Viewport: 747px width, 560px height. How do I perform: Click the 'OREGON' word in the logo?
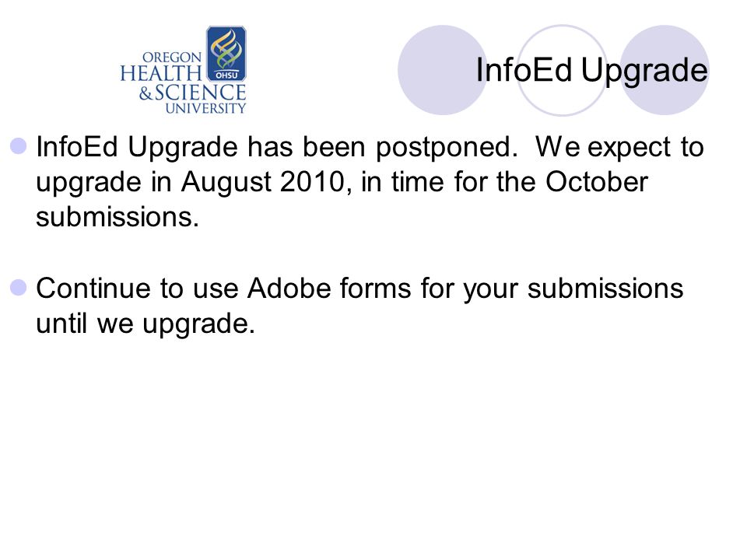(172, 58)
